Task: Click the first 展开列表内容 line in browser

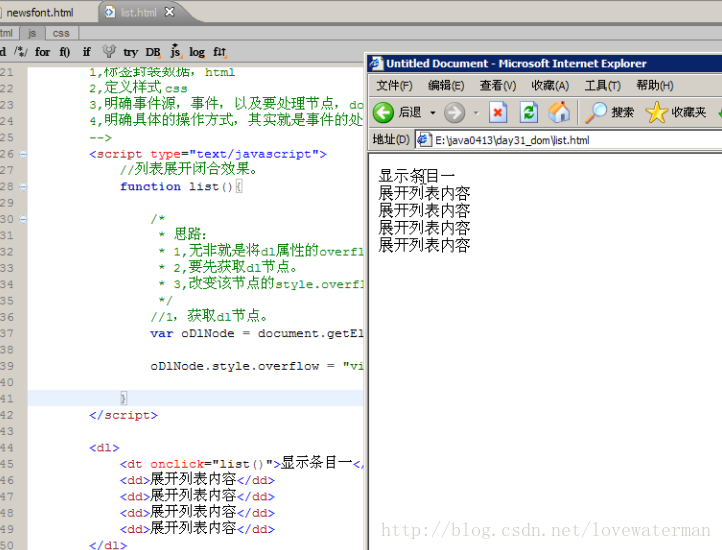Action: coord(424,193)
